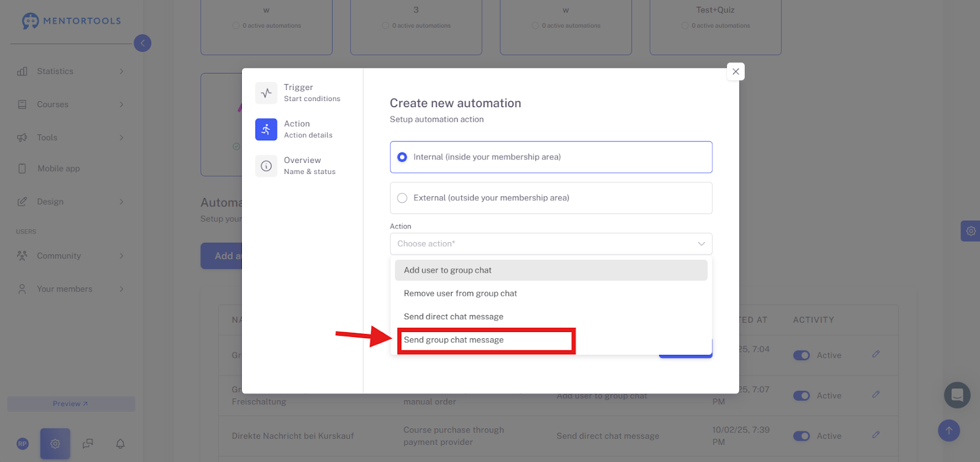Choose Send direct chat message option
Screen dimensions: 980x462
pos(551,317)
